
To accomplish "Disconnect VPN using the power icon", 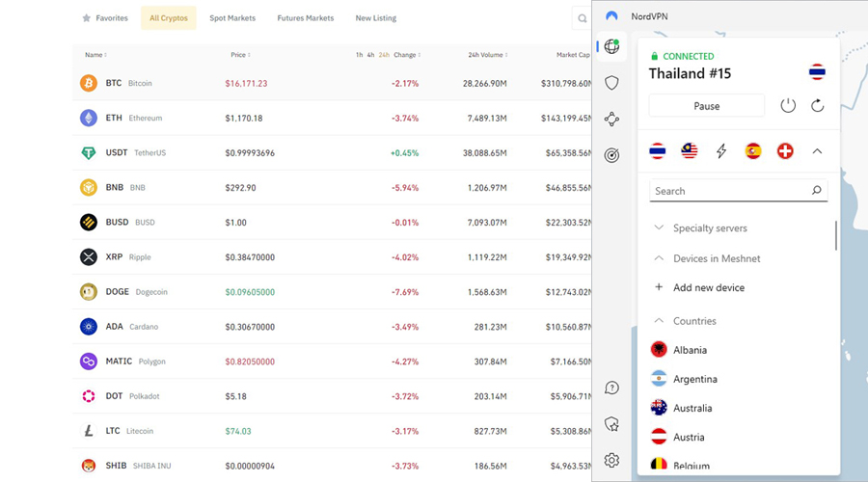I will point(788,106).
